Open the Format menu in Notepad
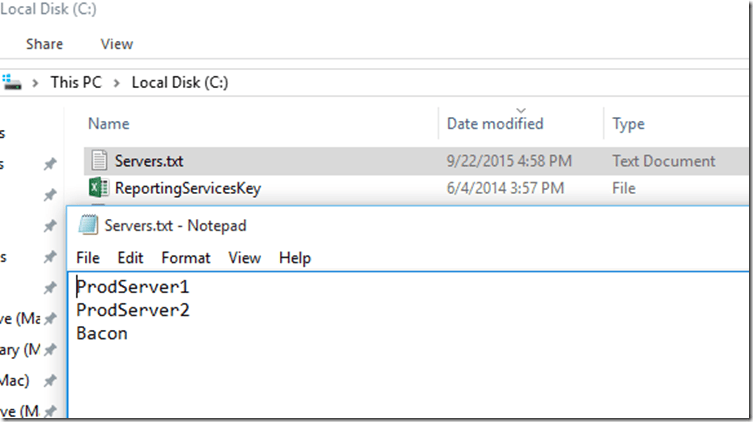The image size is (753, 422). [x=185, y=258]
